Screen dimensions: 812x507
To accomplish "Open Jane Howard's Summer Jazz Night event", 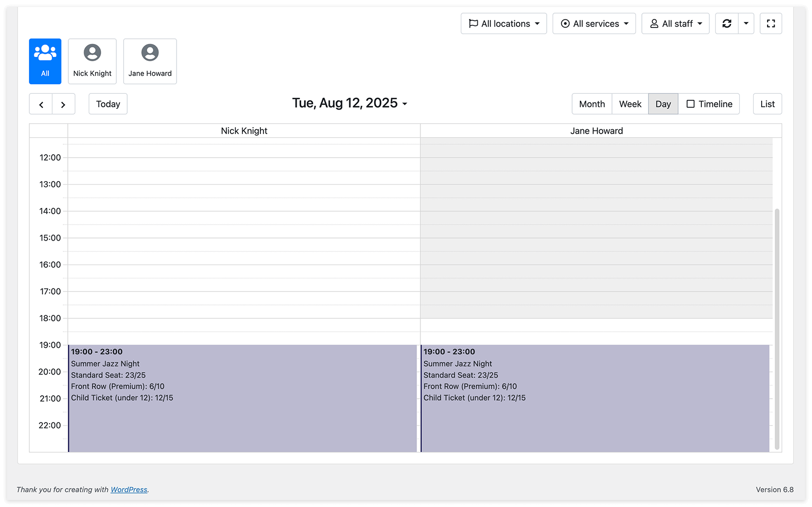I will (595, 398).
